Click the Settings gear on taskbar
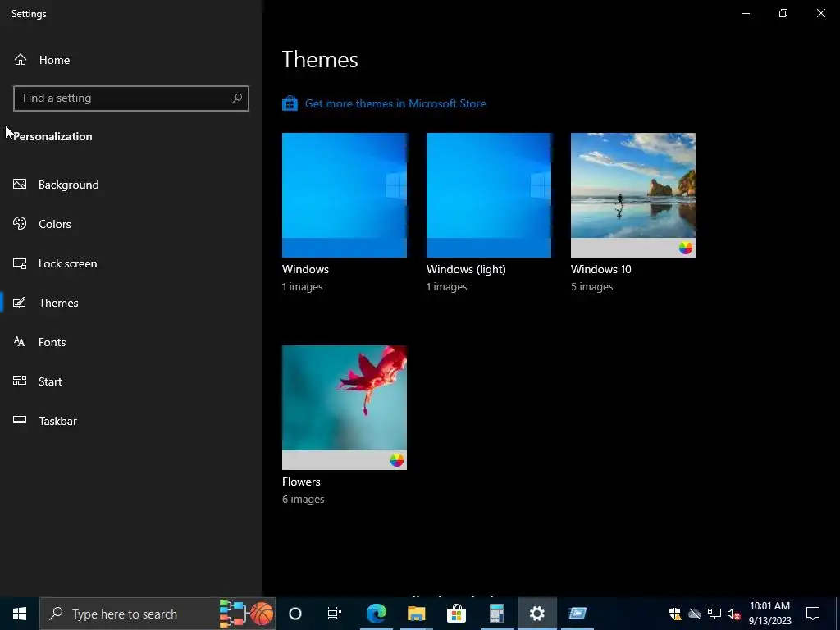840x630 pixels. 536,614
